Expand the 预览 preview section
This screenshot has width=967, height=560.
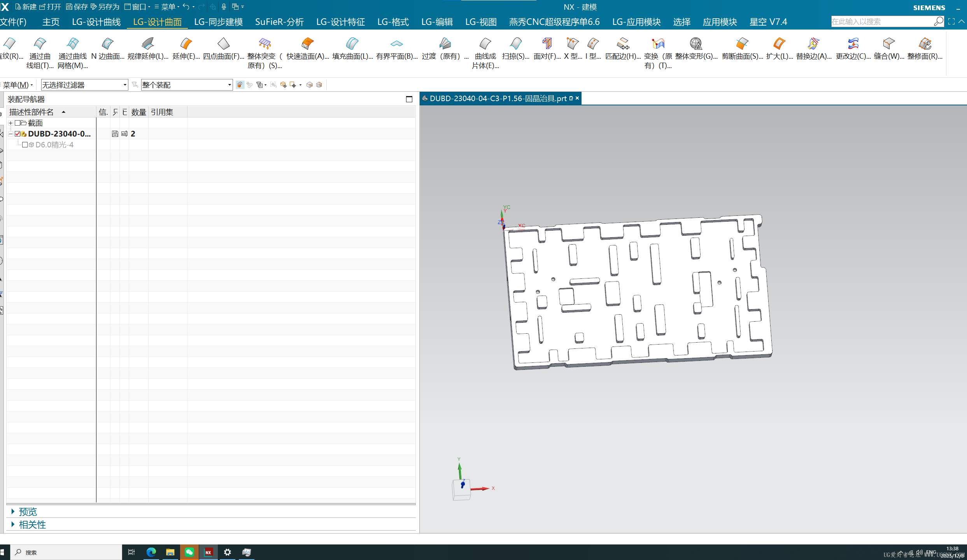coord(27,512)
